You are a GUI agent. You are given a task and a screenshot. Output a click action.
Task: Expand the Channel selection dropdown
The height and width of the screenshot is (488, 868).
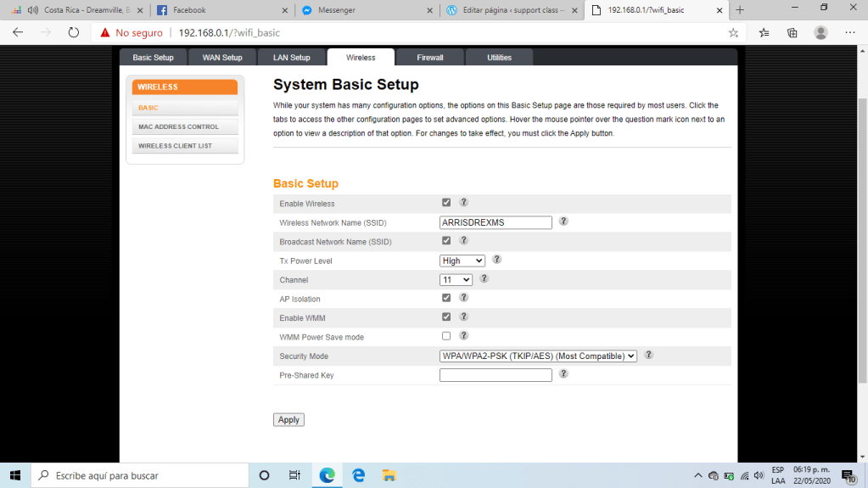(456, 279)
